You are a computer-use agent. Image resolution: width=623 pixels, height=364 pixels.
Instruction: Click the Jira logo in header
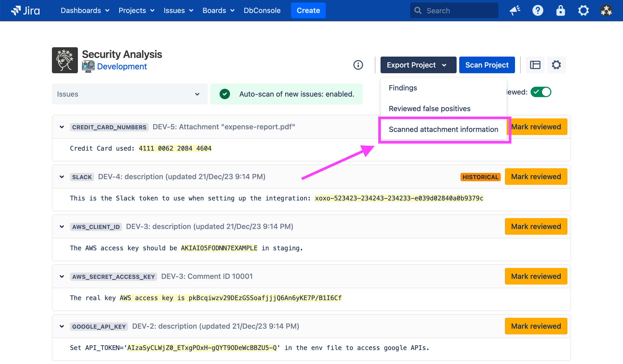click(x=25, y=11)
